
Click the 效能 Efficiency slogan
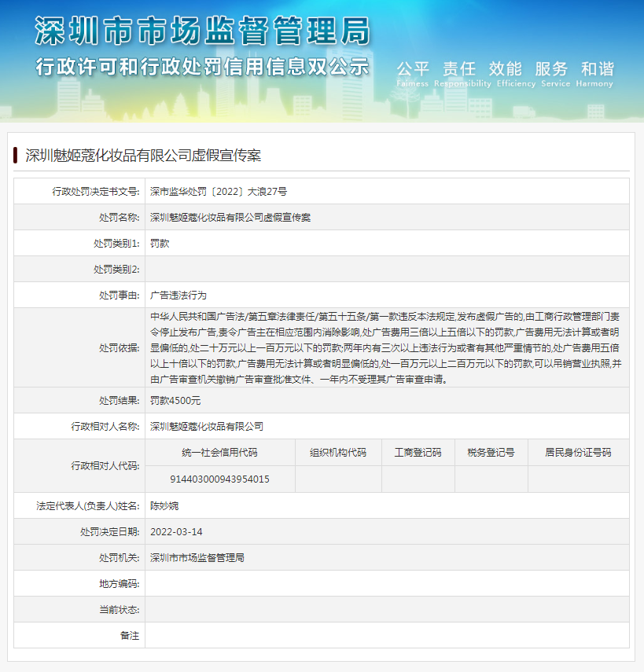(516, 74)
